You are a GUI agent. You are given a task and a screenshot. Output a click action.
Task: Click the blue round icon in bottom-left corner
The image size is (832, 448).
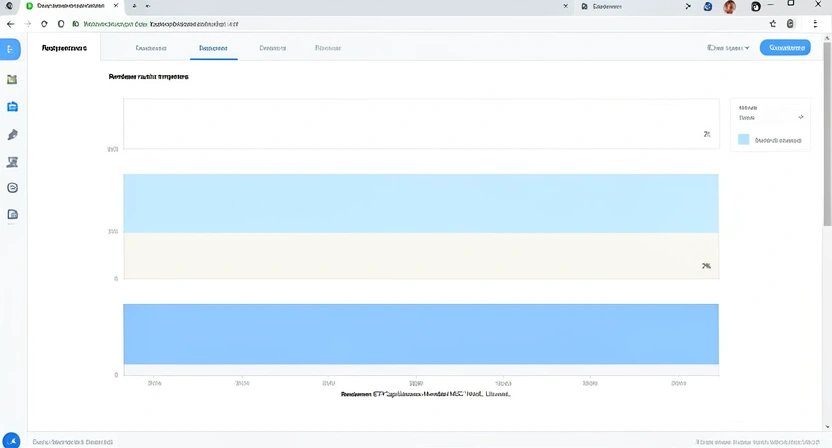pyautogui.click(x=11, y=440)
